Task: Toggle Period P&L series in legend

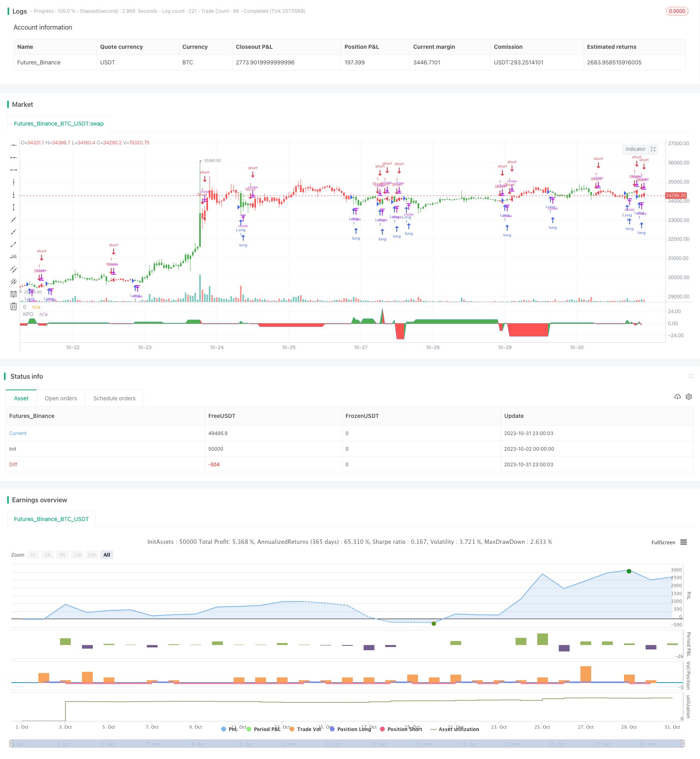Action: [x=264, y=729]
